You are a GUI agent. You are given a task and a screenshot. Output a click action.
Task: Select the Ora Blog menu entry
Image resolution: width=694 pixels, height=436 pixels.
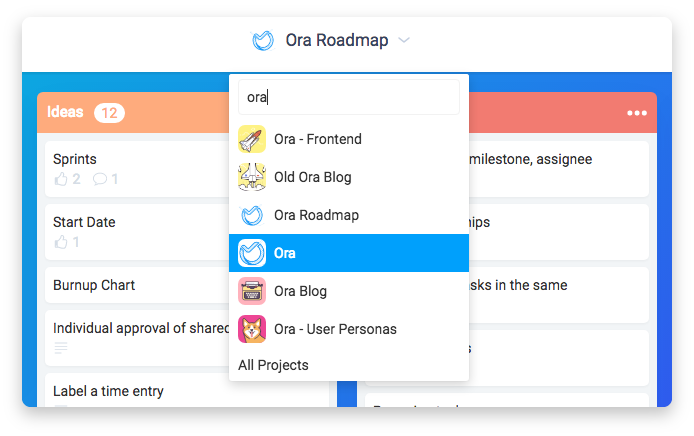point(300,291)
